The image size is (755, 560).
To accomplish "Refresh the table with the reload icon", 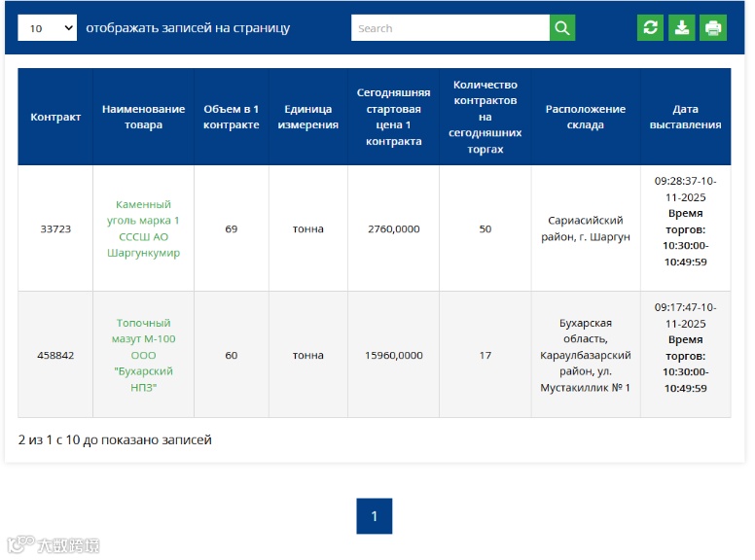I will click(650, 28).
